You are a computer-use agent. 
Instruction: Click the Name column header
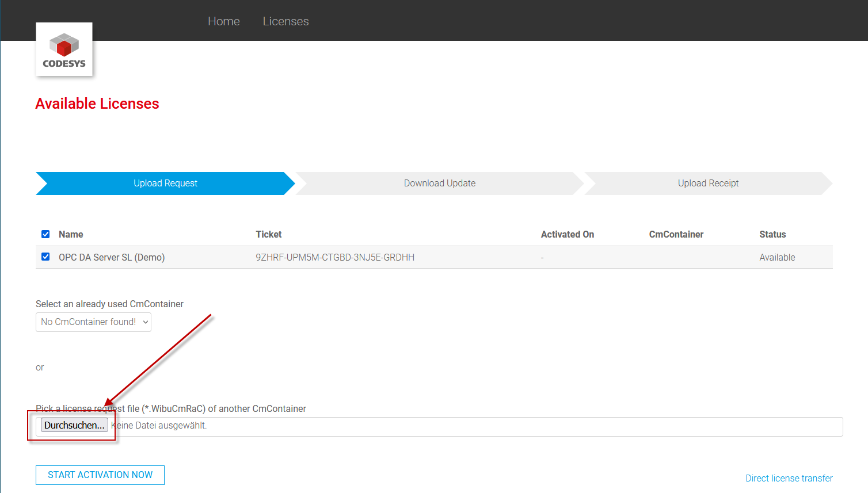tap(71, 235)
